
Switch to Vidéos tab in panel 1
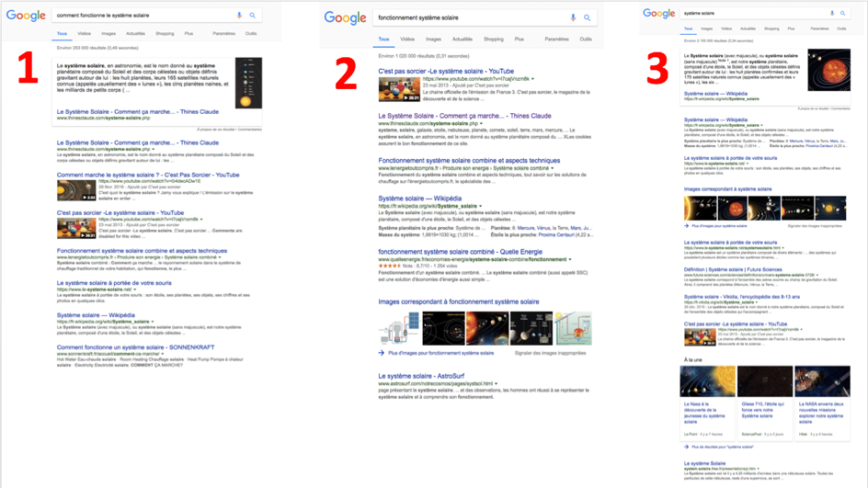[85, 34]
